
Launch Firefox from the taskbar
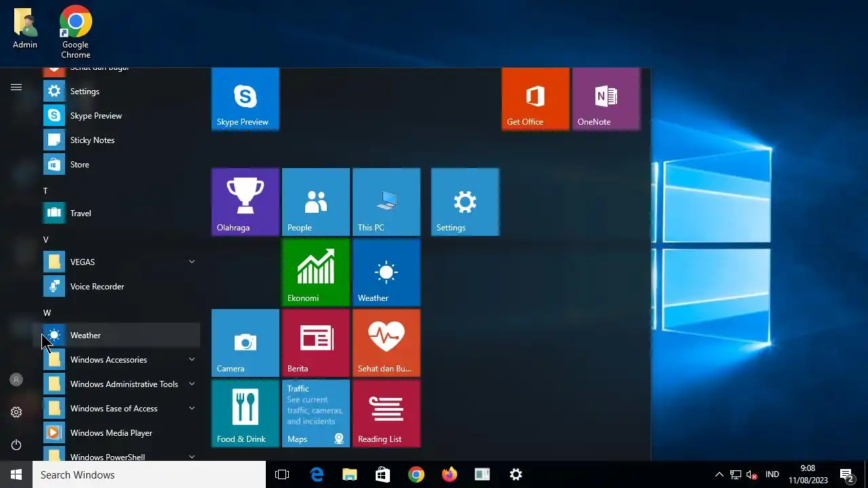coord(450,474)
